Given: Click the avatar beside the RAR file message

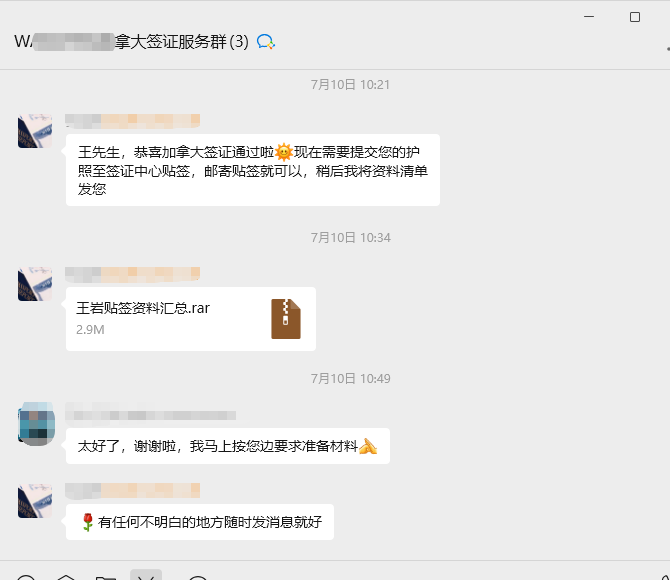Looking at the screenshot, I should [35, 284].
